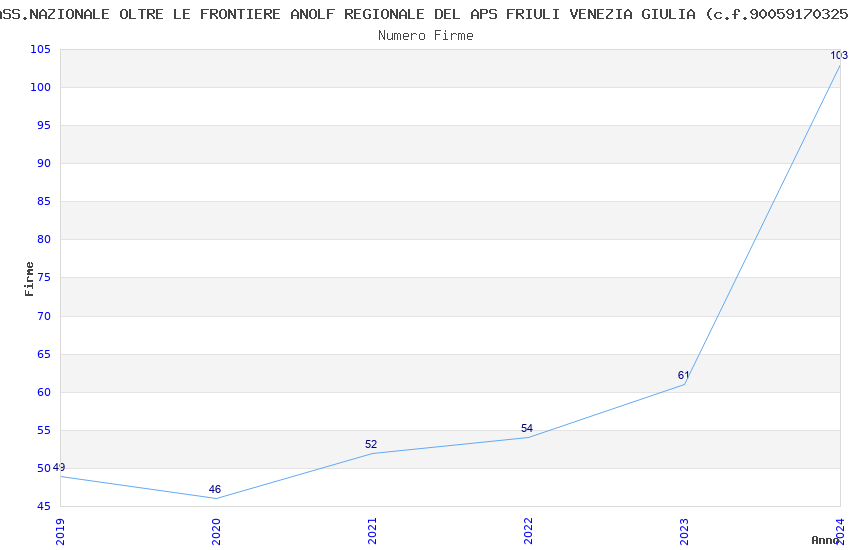
Task: Click the 95 y-axis tick label
Action: 43,125
